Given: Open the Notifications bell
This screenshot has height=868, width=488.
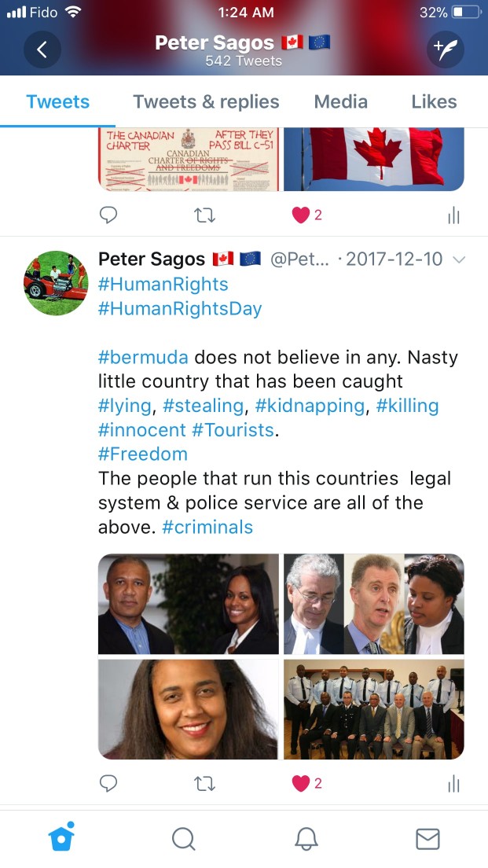Looking at the screenshot, I should tap(306, 839).
